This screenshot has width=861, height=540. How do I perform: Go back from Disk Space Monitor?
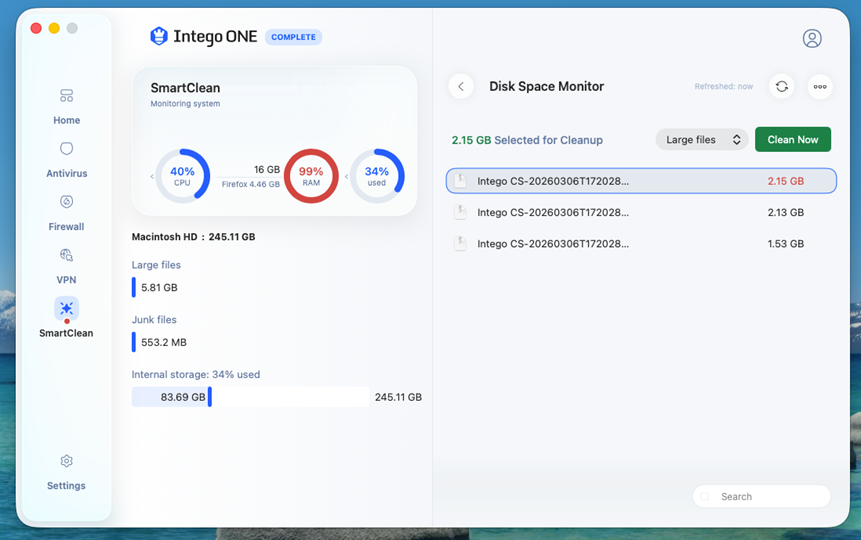pos(461,86)
